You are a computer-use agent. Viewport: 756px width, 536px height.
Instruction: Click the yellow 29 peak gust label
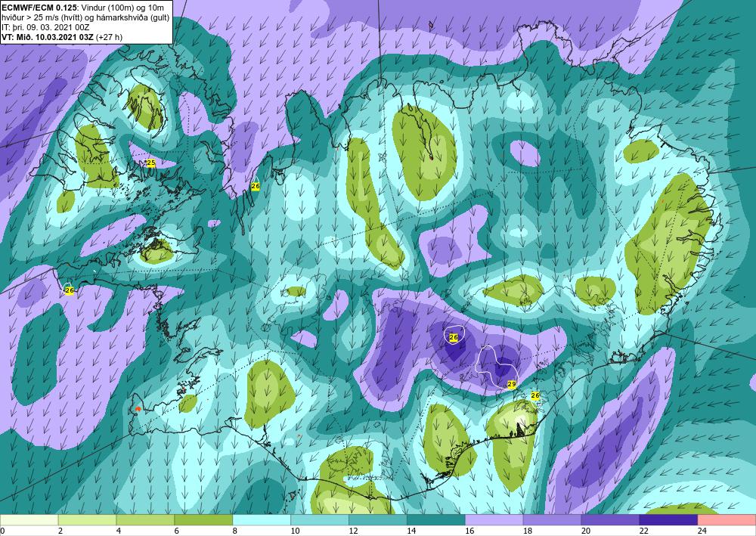tap(512, 384)
